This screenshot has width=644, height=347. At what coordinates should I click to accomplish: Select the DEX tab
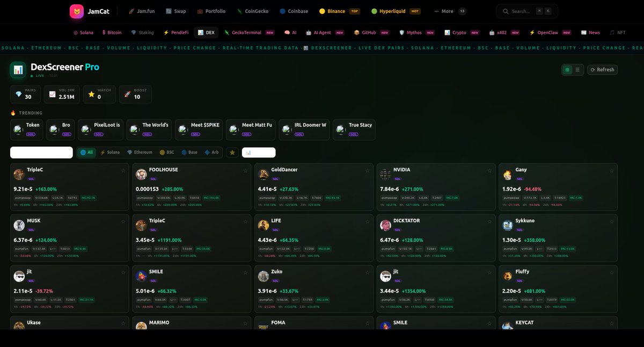[x=206, y=33]
